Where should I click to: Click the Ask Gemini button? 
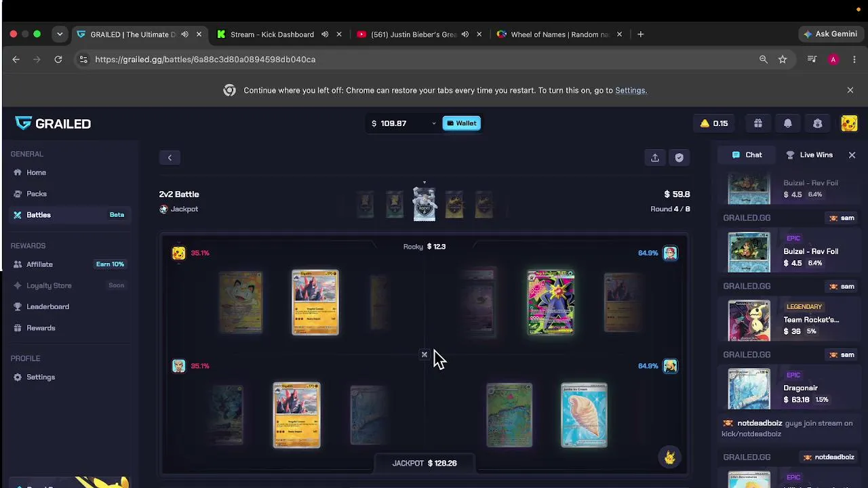coord(831,35)
